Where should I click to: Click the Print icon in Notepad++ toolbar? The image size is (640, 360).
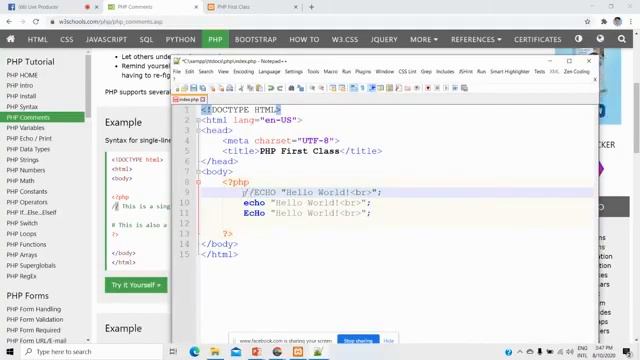pyautogui.click(x=229, y=88)
